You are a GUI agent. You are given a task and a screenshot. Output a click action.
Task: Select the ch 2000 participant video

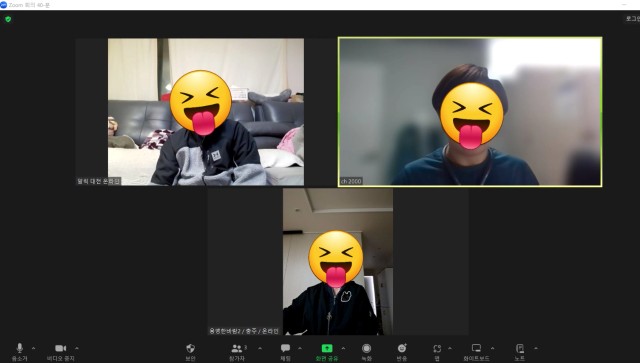pyautogui.click(x=470, y=112)
